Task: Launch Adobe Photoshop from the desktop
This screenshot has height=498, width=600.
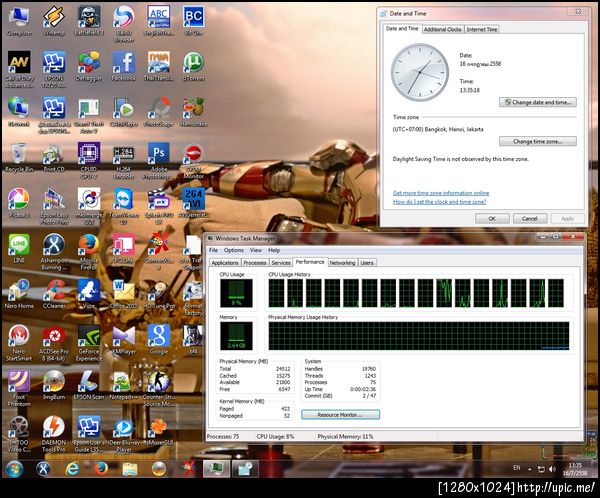Action: (x=158, y=161)
